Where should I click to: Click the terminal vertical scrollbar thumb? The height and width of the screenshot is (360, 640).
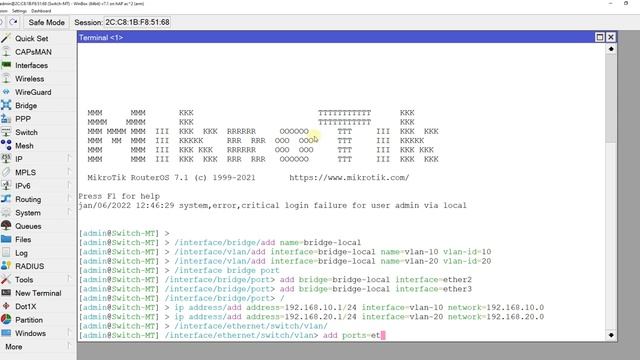(611, 98)
